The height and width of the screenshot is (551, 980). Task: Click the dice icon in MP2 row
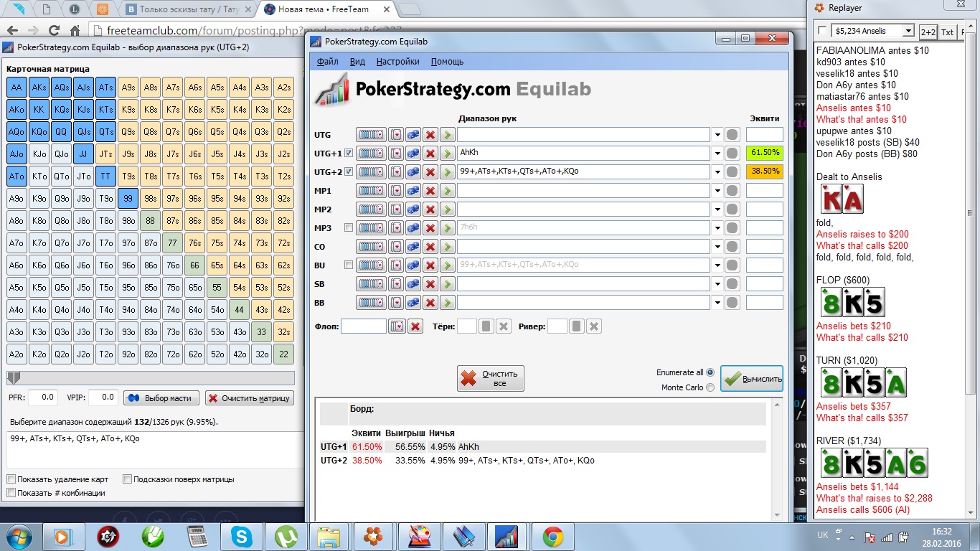point(413,209)
